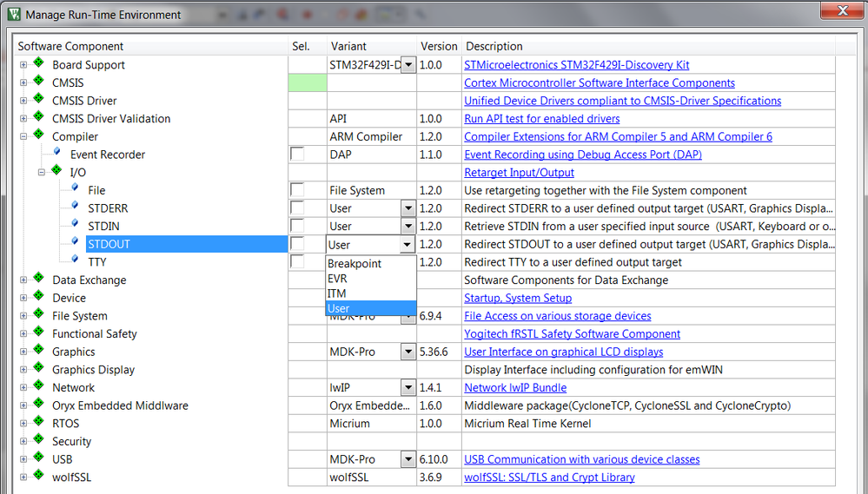
Task: Click the green CMSIS selection cell
Action: click(x=308, y=83)
